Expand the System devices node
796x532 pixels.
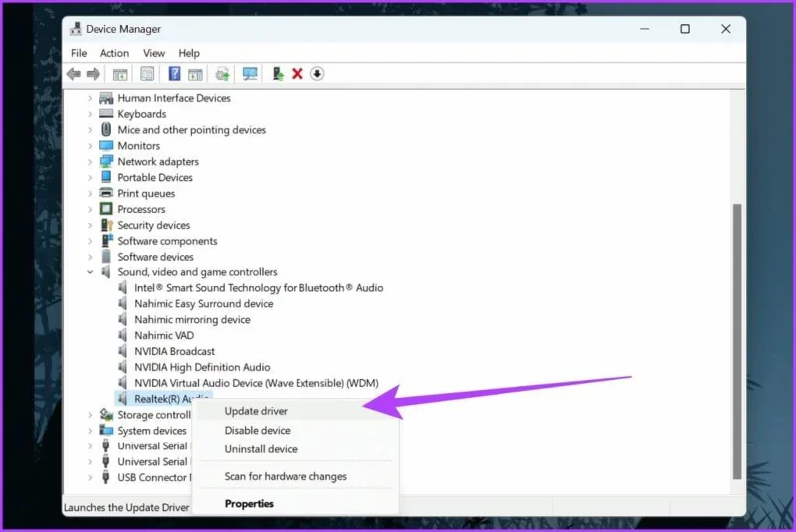click(90, 430)
